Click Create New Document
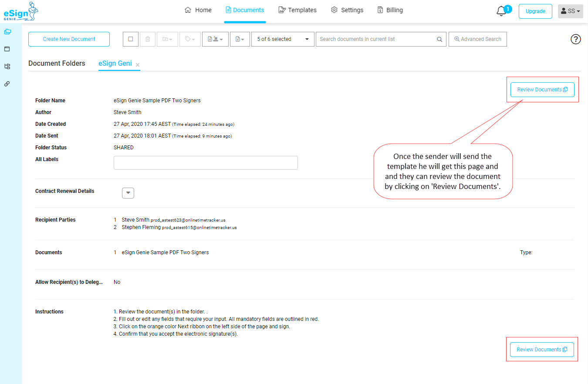This screenshot has height=384, width=588. click(69, 39)
